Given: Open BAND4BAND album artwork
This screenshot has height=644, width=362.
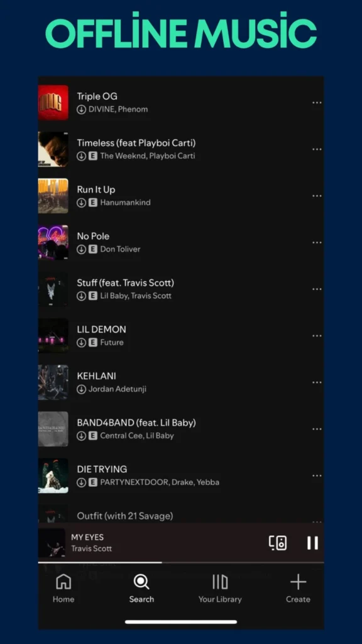Looking at the screenshot, I should coord(53,429).
